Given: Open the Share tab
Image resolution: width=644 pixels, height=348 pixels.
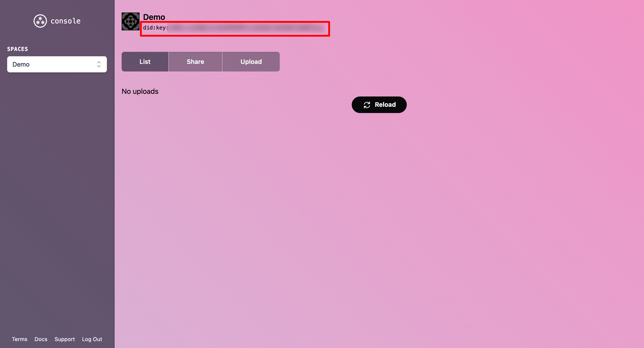Looking at the screenshot, I should click(x=195, y=62).
